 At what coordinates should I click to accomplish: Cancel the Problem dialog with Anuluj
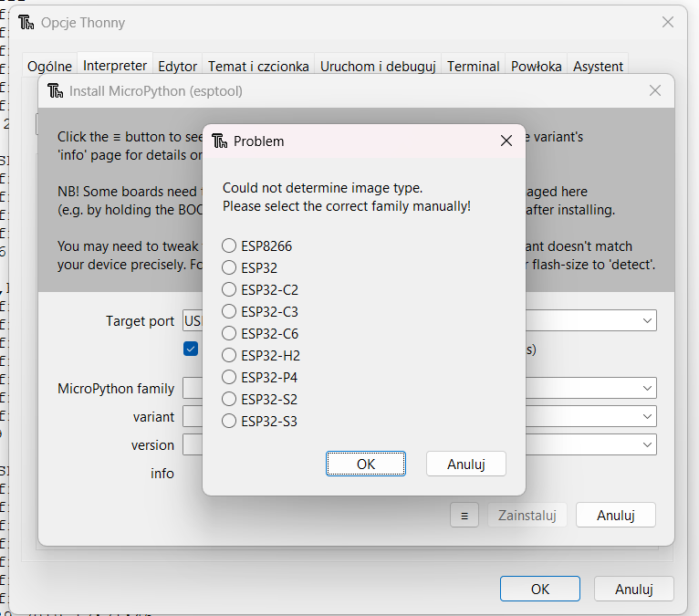coord(466,464)
